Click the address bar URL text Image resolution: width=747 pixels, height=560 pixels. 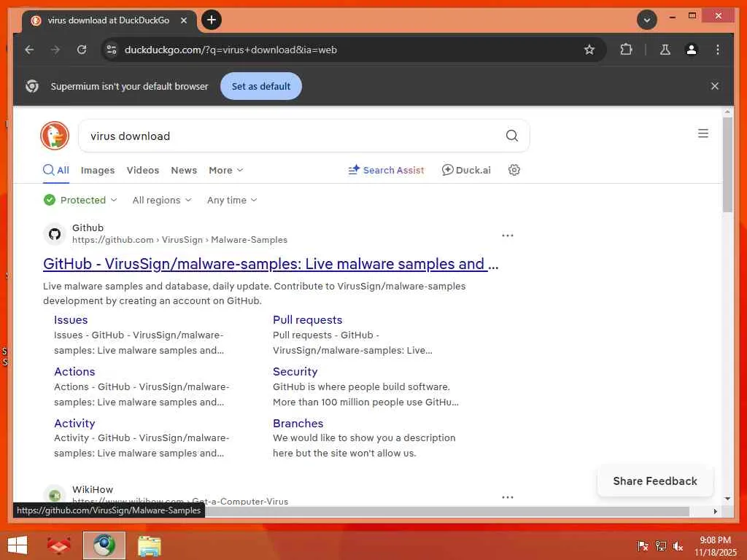[x=231, y=50]
